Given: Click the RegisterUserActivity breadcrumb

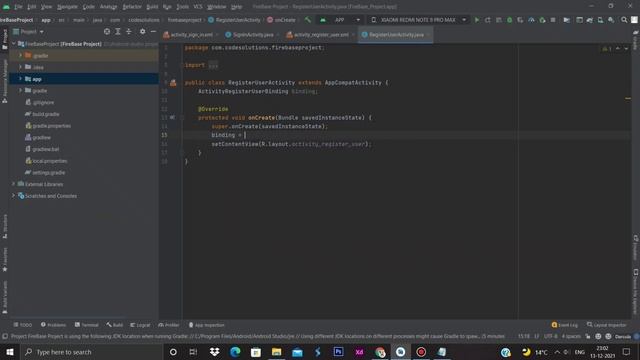Looking at the screenshot, I should click(x=234, y=20).
